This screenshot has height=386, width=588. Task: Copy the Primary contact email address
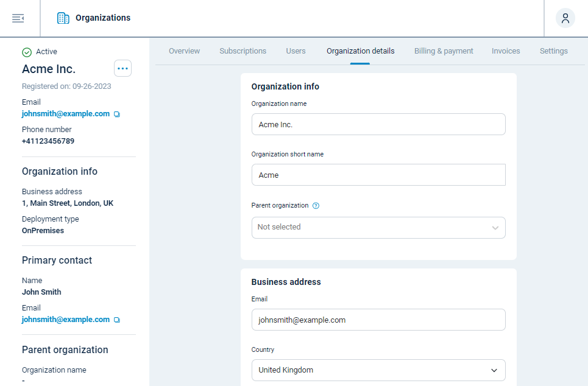point(116,319)
